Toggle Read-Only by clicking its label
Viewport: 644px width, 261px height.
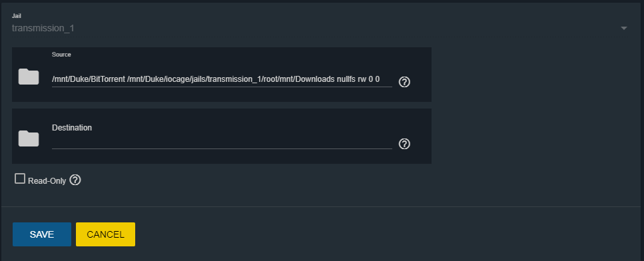(47, 181)
